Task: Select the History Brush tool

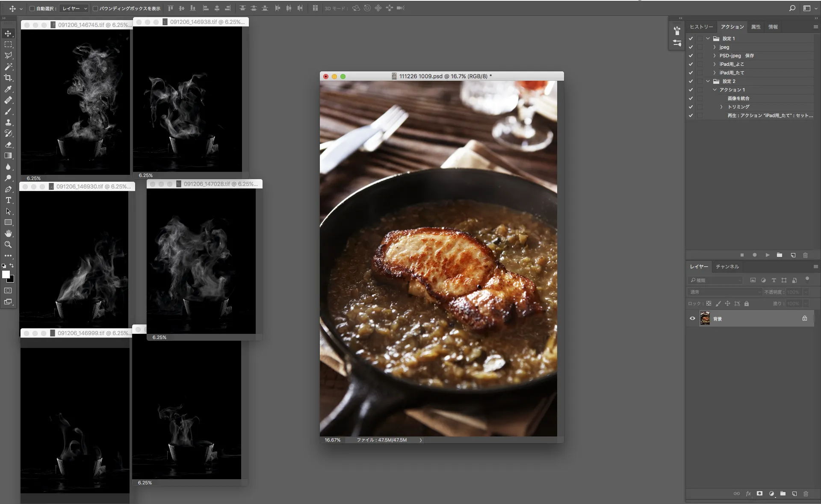Action: pos(8,133)
